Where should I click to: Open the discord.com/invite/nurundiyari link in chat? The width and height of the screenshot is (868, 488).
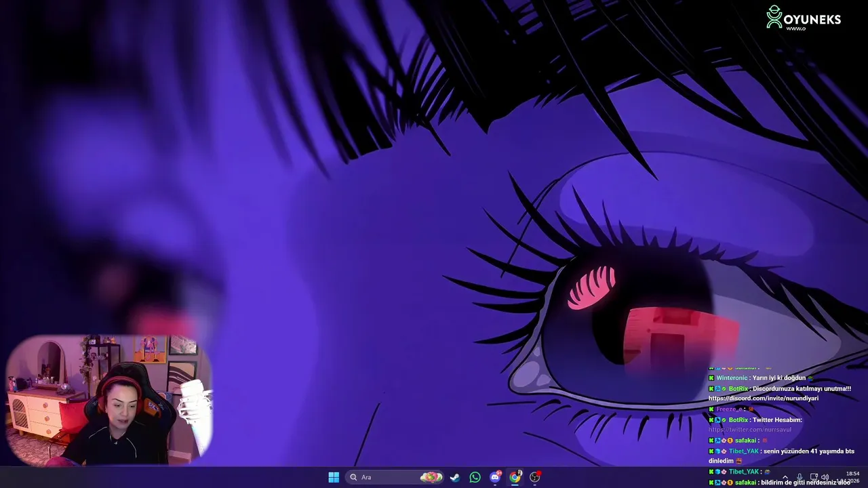[764, 399]
